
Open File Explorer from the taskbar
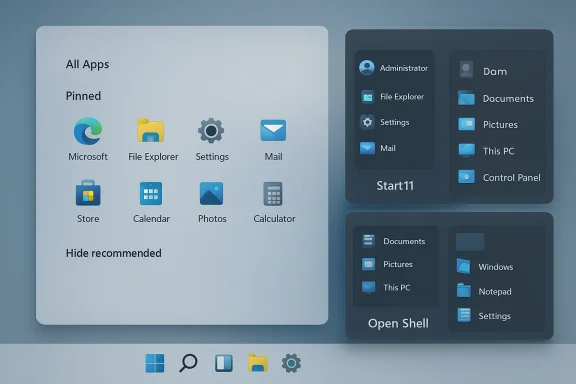(x=258, y=363)
